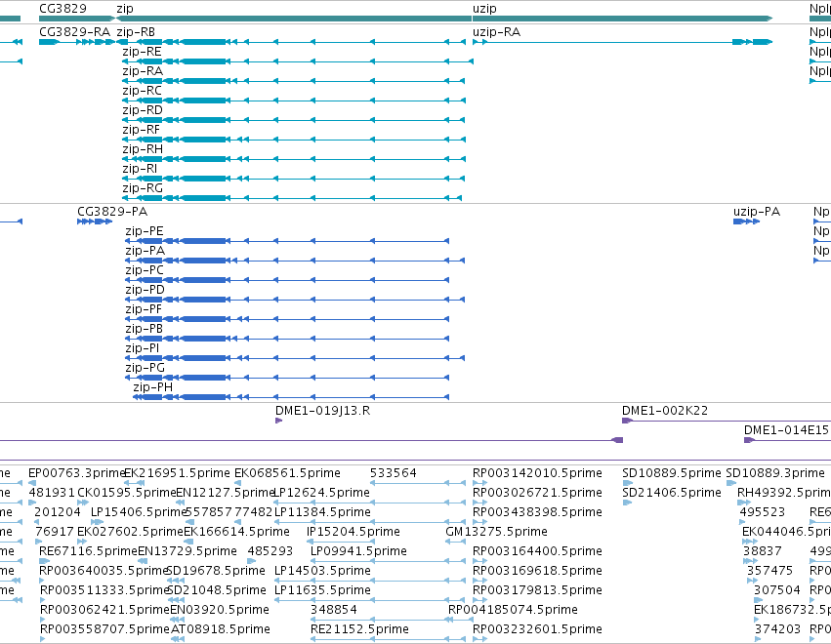Select feature 533564
831x644 pixels.
pos(394,473)
